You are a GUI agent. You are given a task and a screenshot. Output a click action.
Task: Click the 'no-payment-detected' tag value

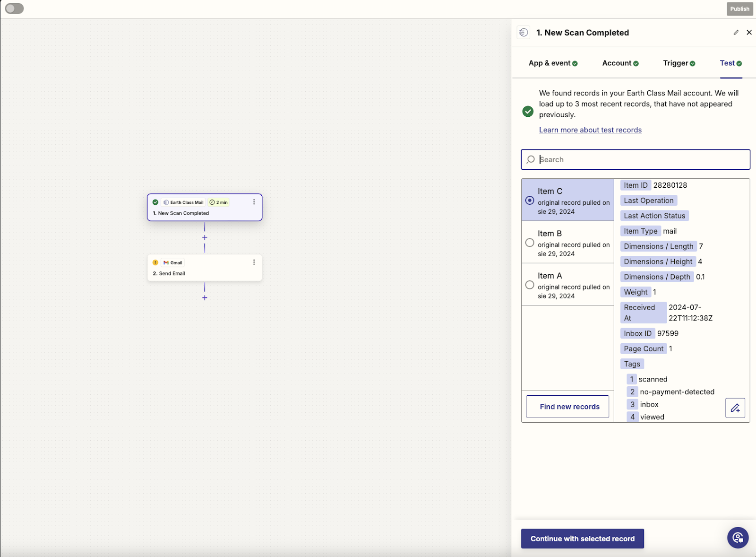coord(677,392)
